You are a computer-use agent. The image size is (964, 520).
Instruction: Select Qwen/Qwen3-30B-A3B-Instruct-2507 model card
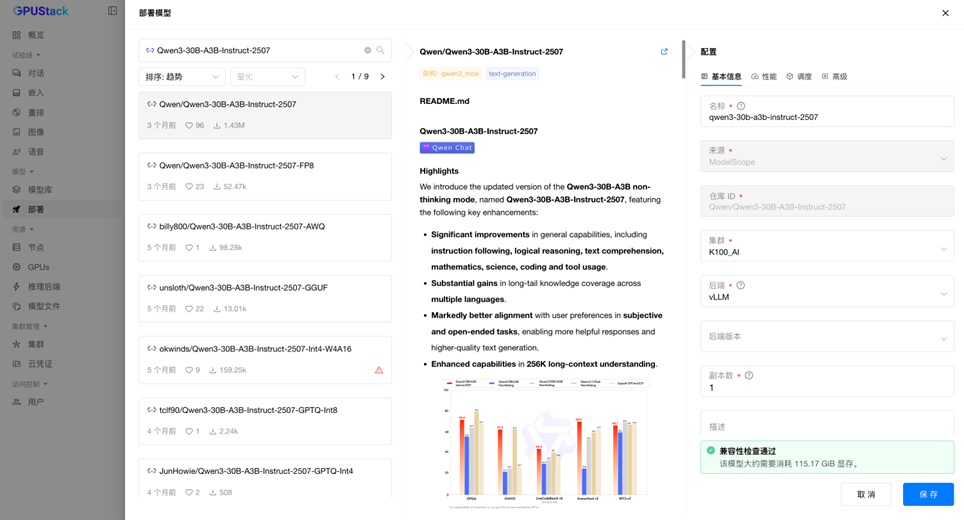(265, 115)
